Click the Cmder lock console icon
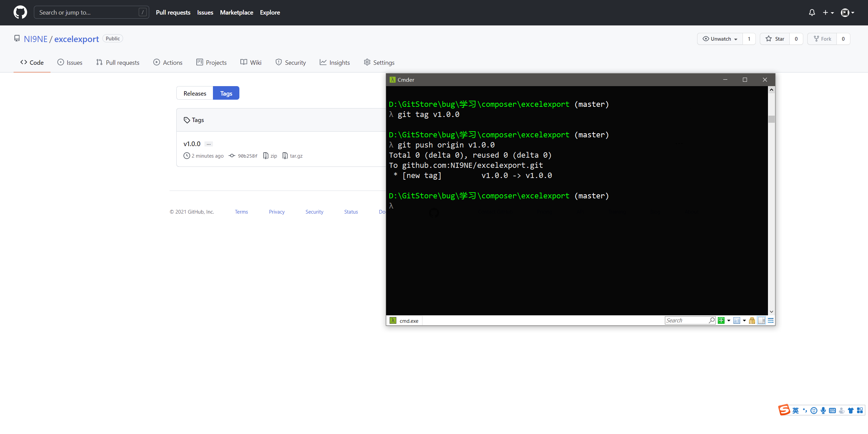The width and height of the screenshot is (868, 434). [752, 320]
